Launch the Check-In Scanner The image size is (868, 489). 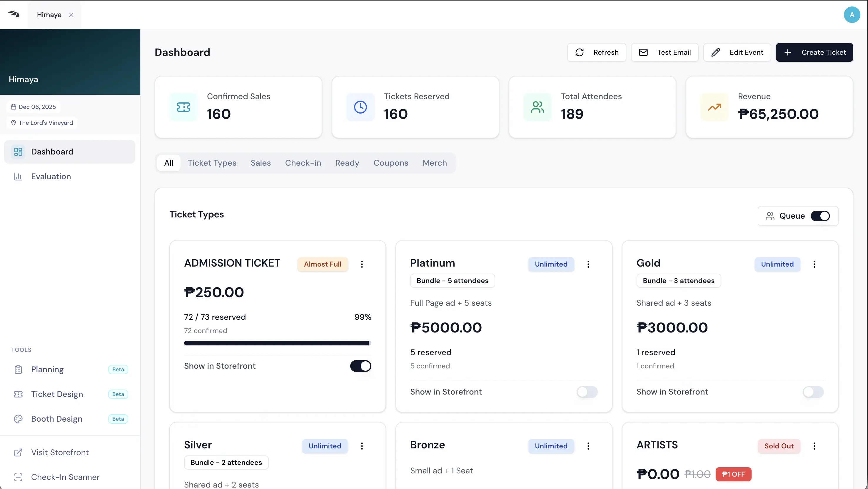click(x=65, y=477)
